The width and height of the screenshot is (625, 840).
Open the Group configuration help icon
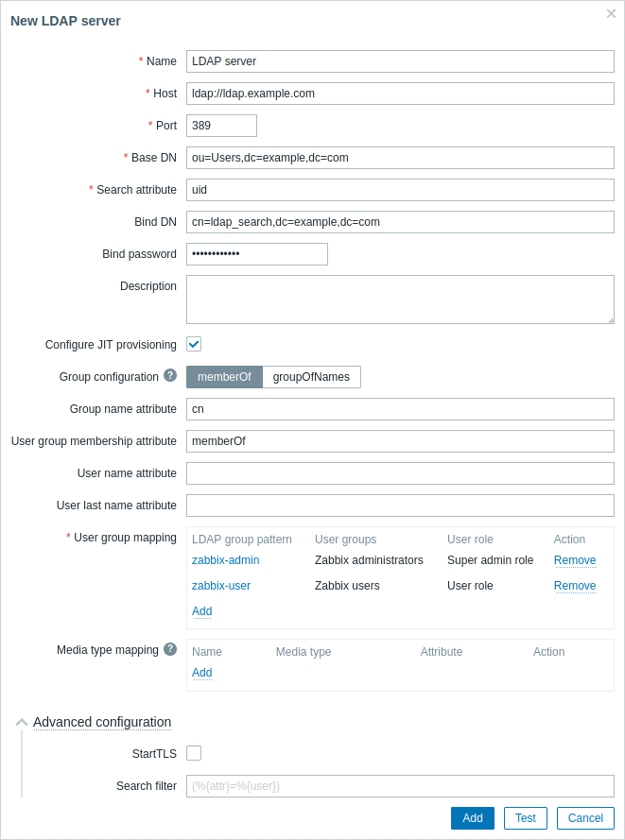[x=170, y=375]
